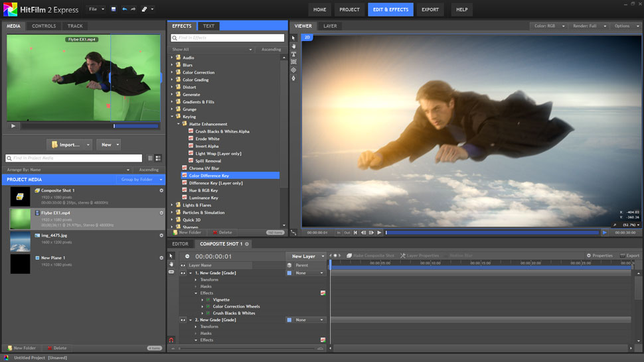Pick the Orbit tool in the viewer toolbar
The image size is (644, 362).
click(x=293, y=70)
